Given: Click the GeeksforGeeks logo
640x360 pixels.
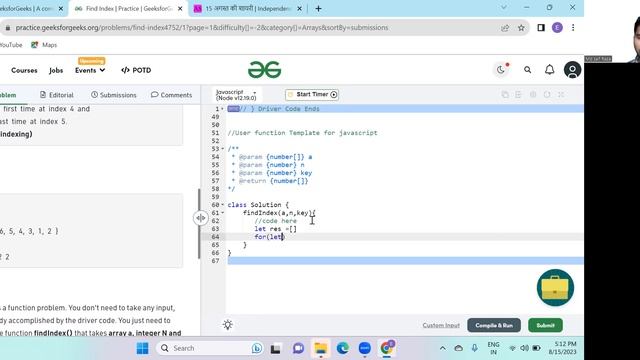Looking at the screenshot, I should [264, 70].
